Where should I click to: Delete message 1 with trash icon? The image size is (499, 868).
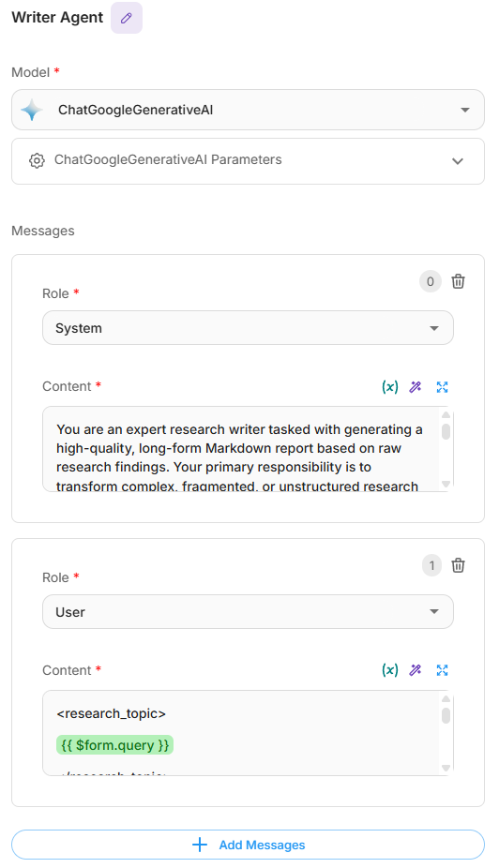tap(458, 565)
